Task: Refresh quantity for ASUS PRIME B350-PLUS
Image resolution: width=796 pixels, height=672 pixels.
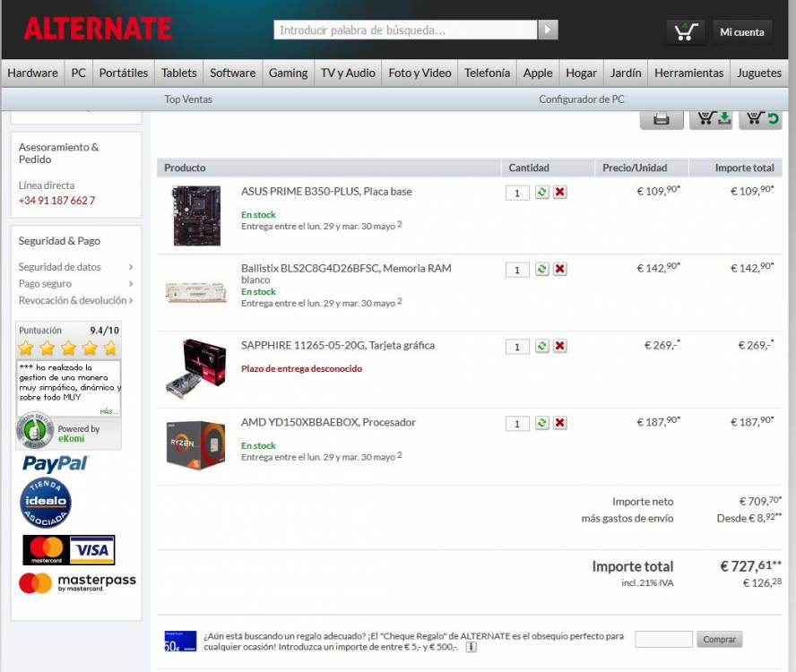Action: (541, 193)
